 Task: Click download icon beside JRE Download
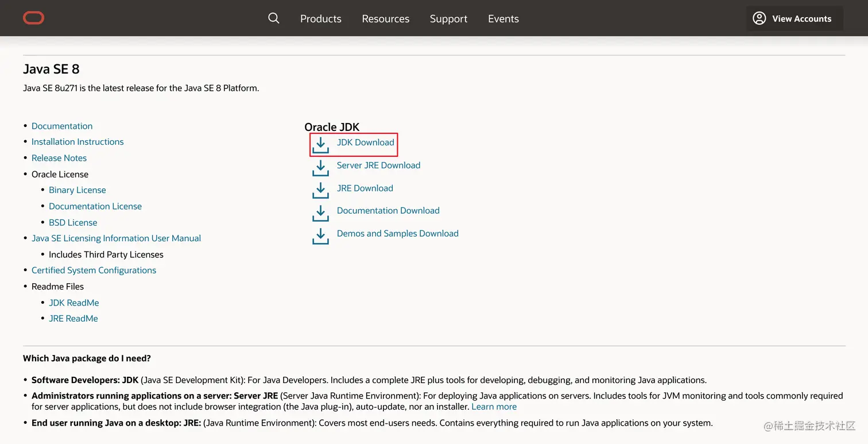coord(320,191)
